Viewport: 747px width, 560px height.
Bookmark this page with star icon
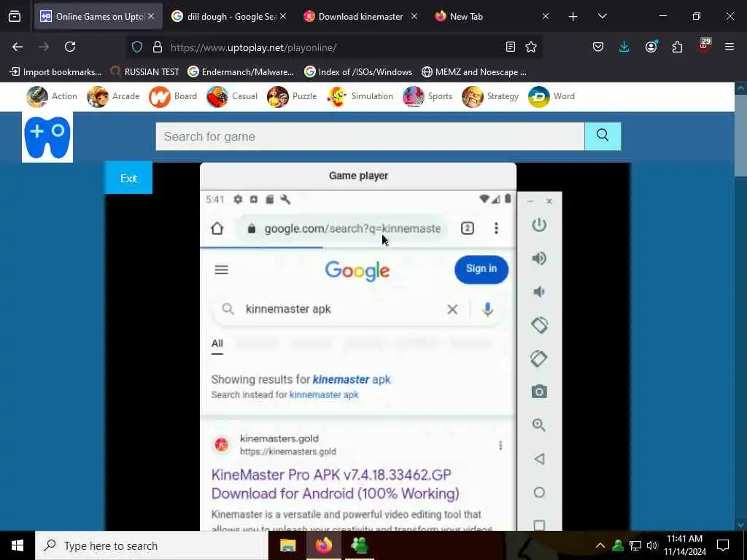tap(531, 47)
